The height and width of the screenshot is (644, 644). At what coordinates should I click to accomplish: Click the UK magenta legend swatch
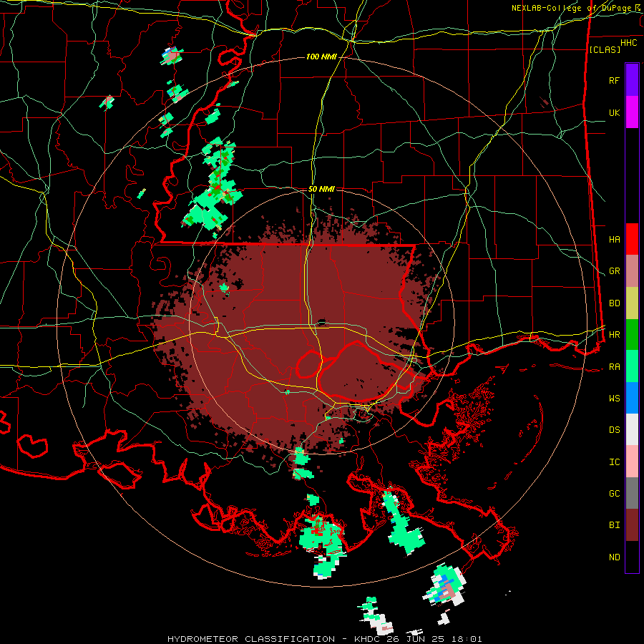(x=632, y=112)
